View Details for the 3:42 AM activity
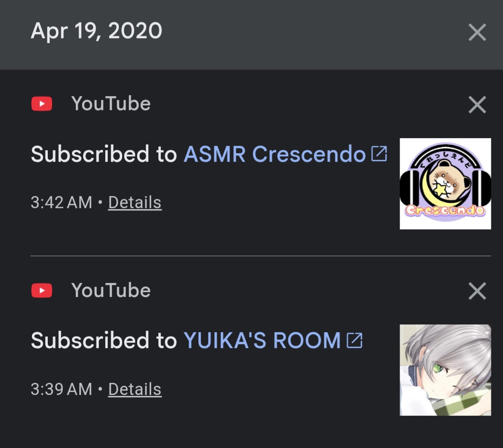503x448 pixels. pyautogui.click(x=135, y=202)
